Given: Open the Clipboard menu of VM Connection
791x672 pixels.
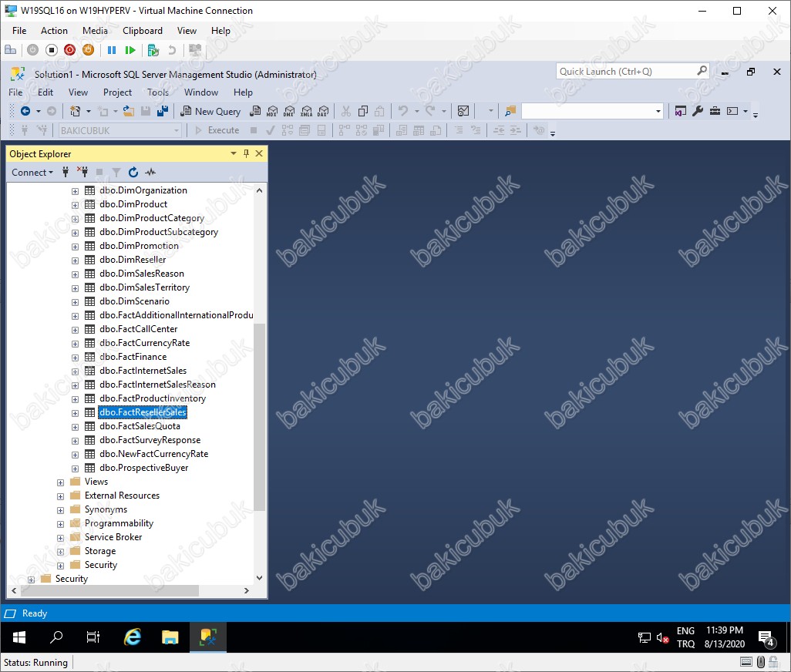Looking at the screenshot, I should pyautogui.click(x=143, y=31).
